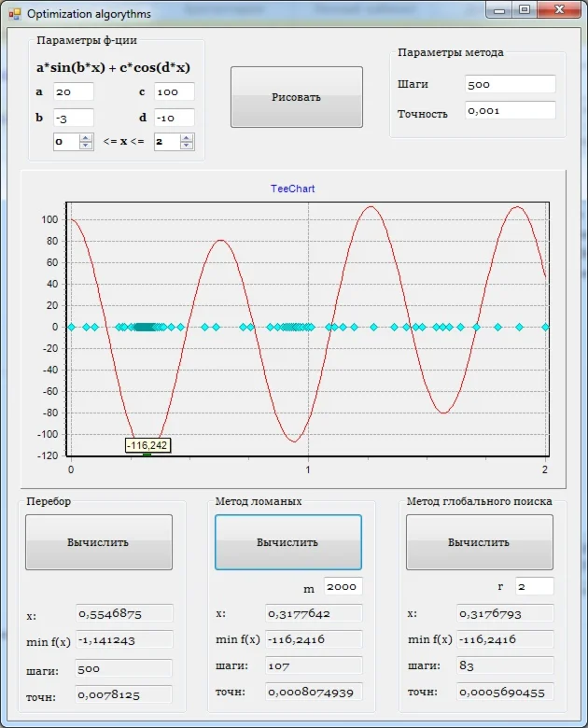Click the m value field

pos(343,587)
